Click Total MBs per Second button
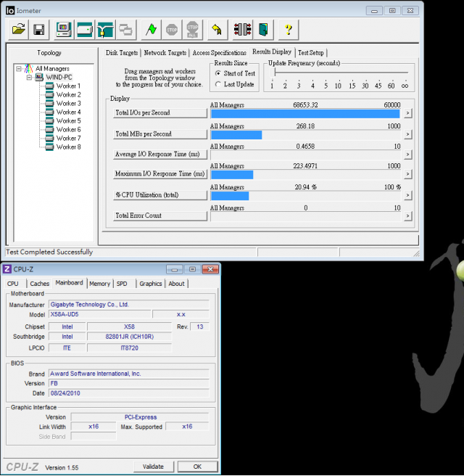 (160, 134)
